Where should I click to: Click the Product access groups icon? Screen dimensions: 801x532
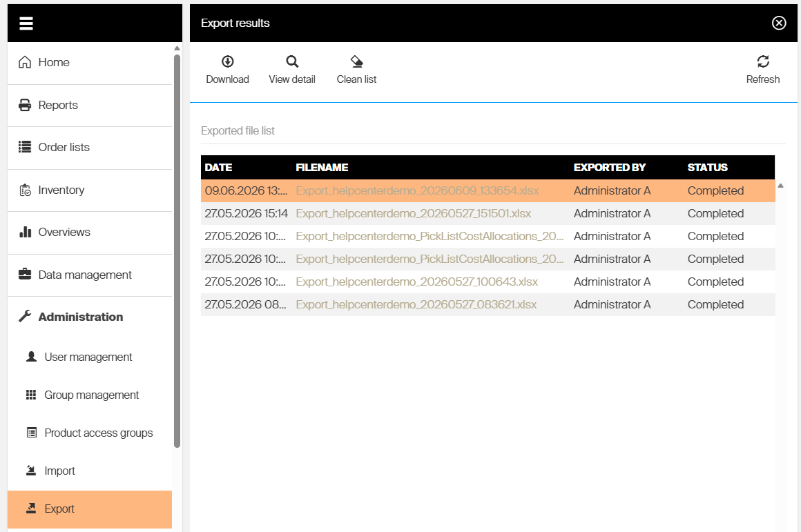tap(32, 433)
